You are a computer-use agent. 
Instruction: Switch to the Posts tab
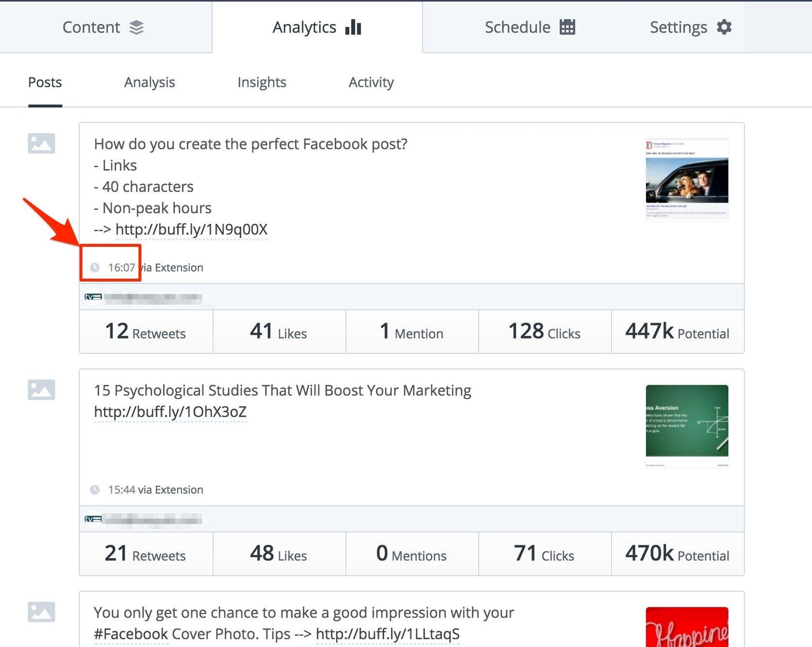coord(45,82)
